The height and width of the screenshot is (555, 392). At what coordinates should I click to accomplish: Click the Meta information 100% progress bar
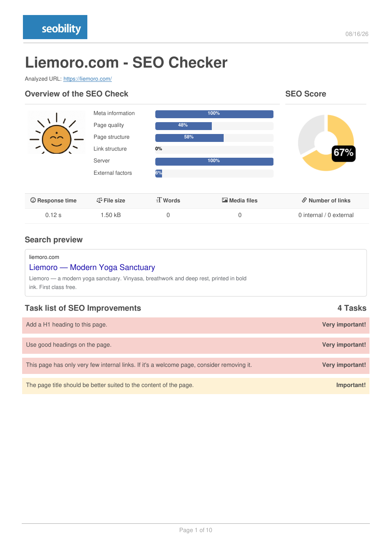[x=214, y=114]
